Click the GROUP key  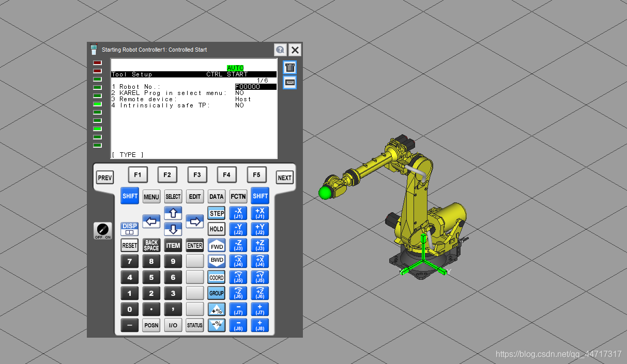[217, 293]
